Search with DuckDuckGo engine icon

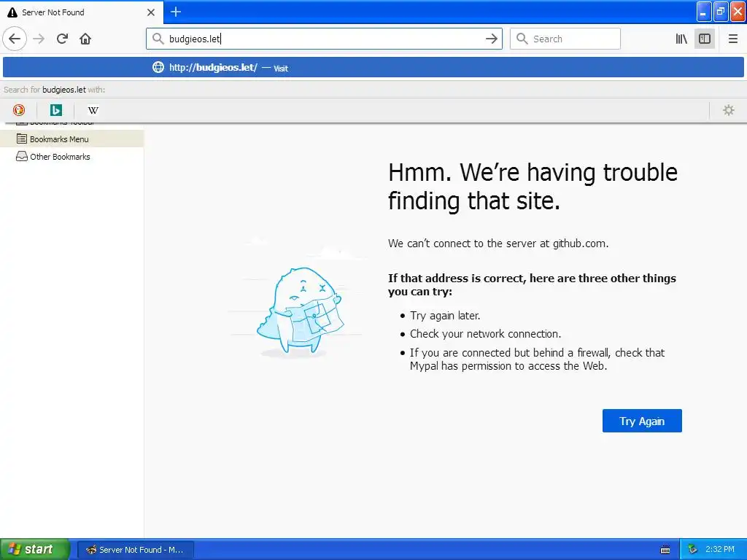click(x=19, y=110)
